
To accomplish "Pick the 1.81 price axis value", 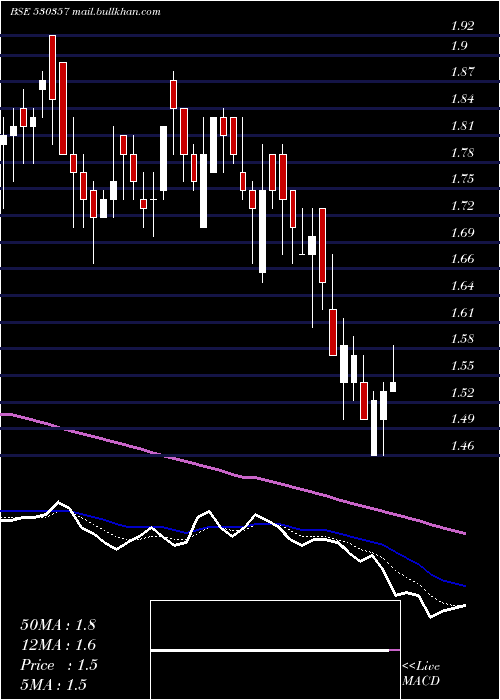I will 462,125.
